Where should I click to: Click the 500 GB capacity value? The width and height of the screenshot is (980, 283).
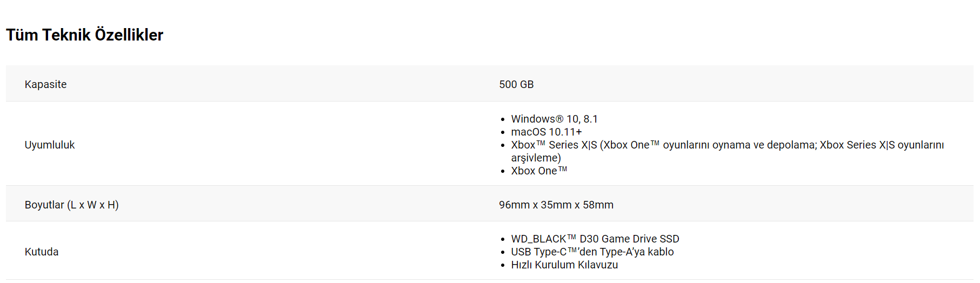coord(516,84)
